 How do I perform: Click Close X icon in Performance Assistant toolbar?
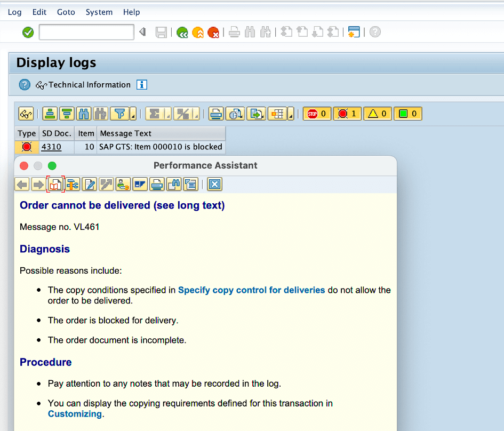click(x=214, y=185)
